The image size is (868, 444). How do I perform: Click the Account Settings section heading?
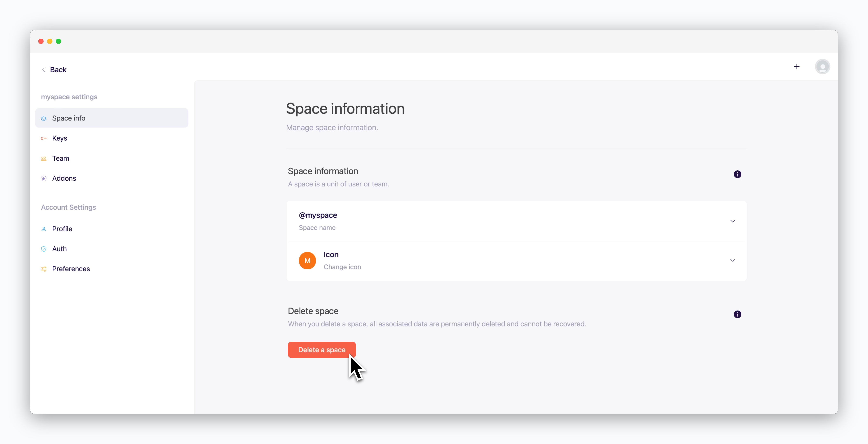68,207
